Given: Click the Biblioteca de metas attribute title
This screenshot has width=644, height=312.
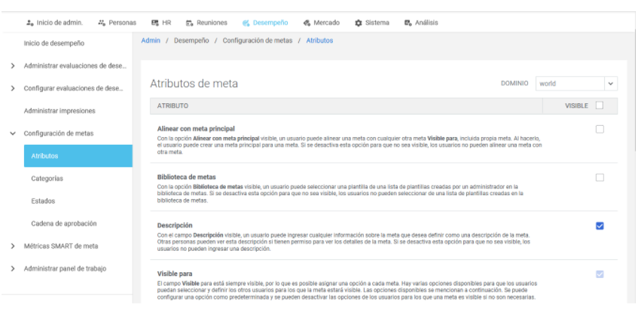Looking at the screenshot, I should [187, 177].
